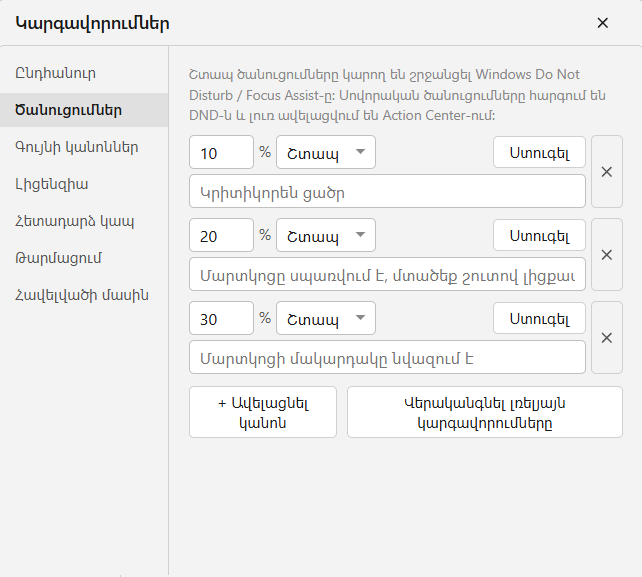Open the Շտապ dropdown in the 20% rule

coord(326,235)
